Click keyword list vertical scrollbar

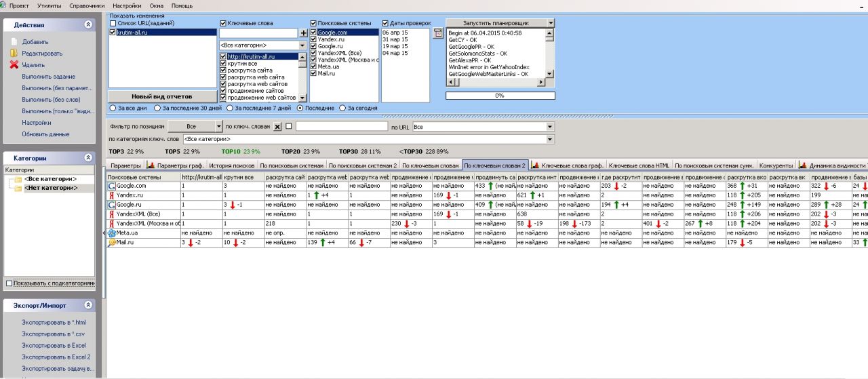pyautogui.click(x=303, y=77)
